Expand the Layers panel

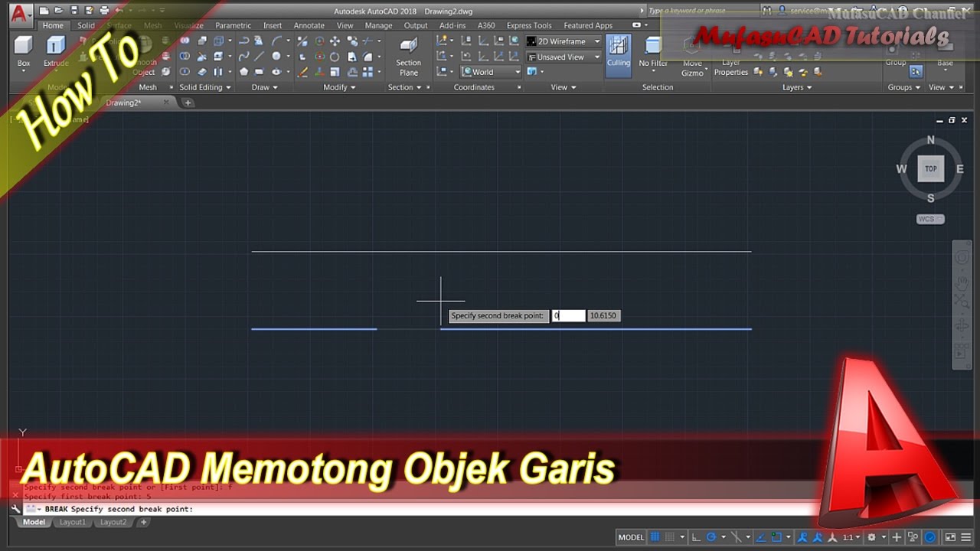coord(796,87)
